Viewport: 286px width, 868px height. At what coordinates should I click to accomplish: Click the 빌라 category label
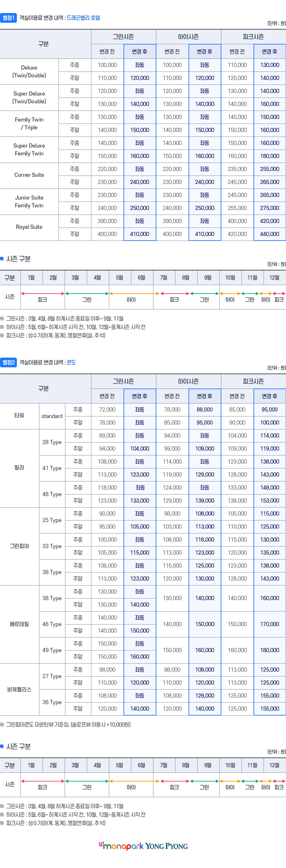19,468
